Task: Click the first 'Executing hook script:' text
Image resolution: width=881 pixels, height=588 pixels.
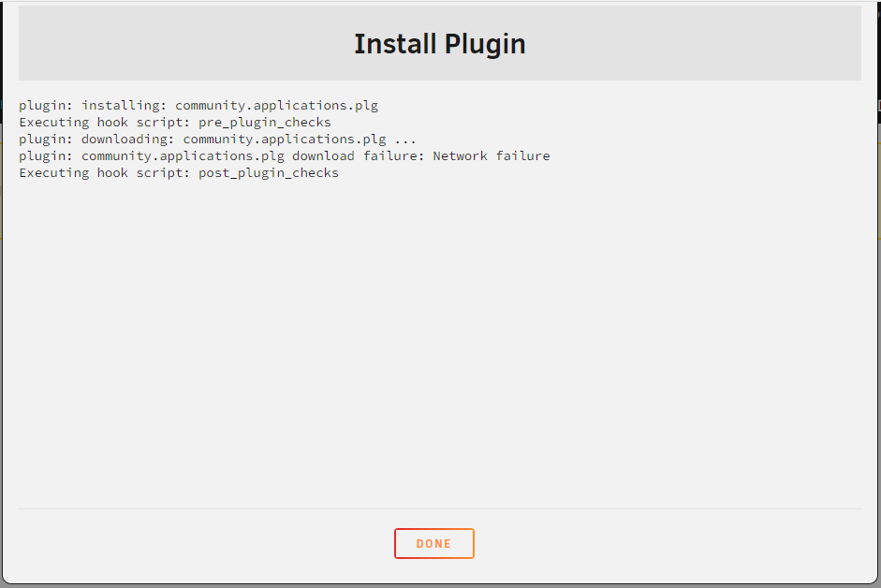Action: (105, 122)
